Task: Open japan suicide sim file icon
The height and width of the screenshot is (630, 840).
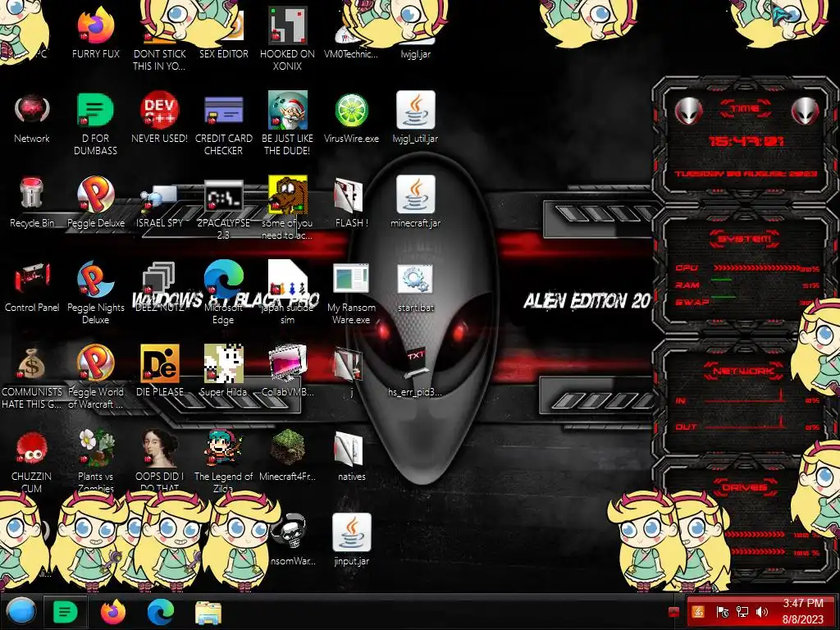Action: (288, 279)
